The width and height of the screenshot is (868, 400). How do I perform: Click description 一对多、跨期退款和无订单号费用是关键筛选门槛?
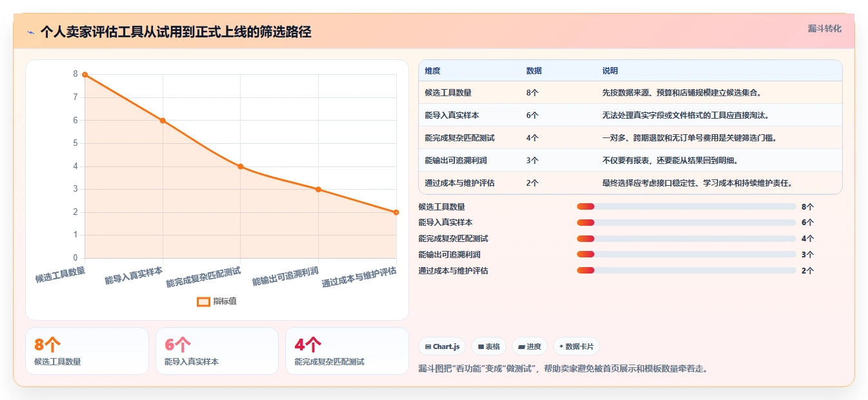click(690, 138)
